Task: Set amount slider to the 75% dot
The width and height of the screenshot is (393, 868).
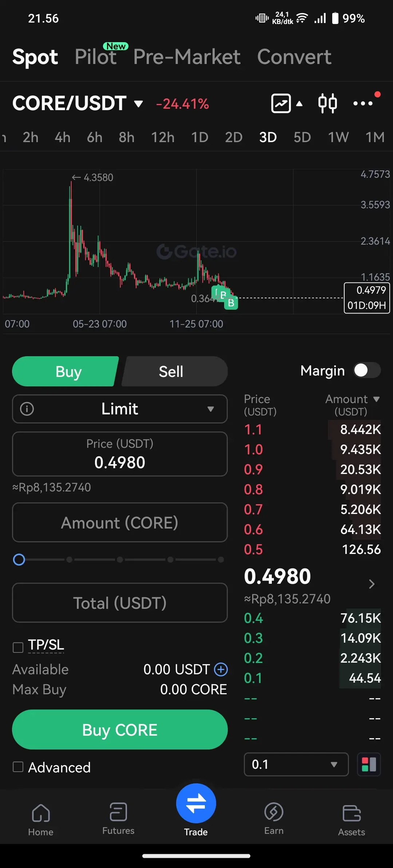Action: point(170,559)
